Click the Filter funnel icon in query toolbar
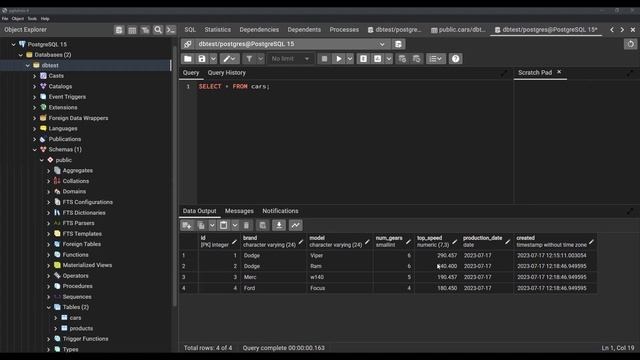Screen dimensions: 640x360 coord(249,59)
